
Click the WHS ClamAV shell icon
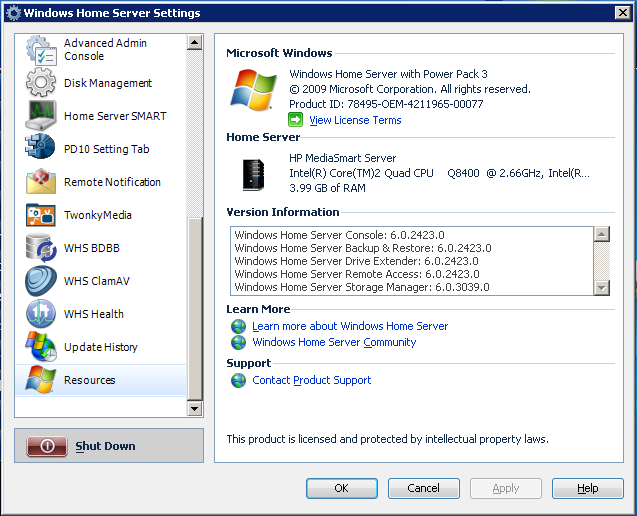[x=41, y=281]
